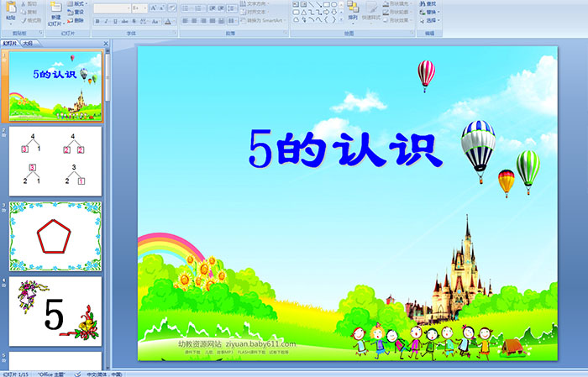Toggle Underline formatting
Image resolution: width=588 pixels, height=377 pixels.
pos(115,21)
